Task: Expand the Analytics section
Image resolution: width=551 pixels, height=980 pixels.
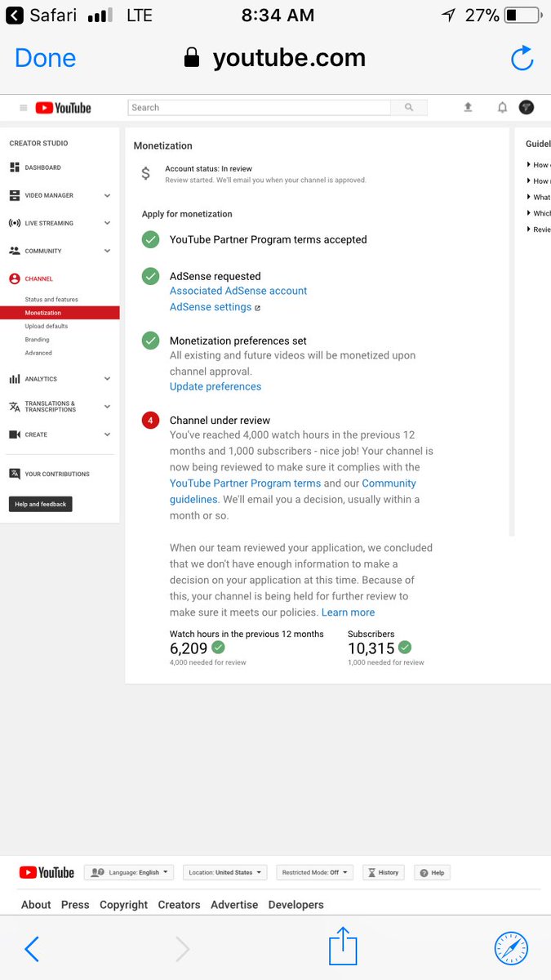Action: coord(107,379)
